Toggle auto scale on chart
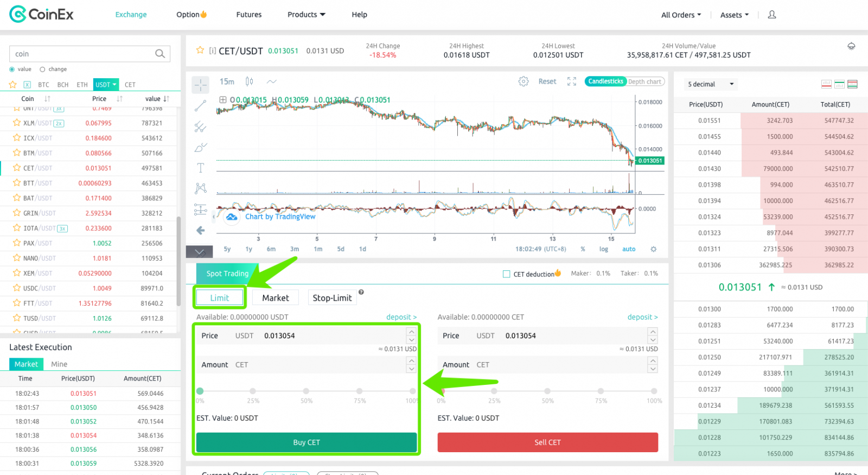 pyautogui.click(x=629, y=249)
